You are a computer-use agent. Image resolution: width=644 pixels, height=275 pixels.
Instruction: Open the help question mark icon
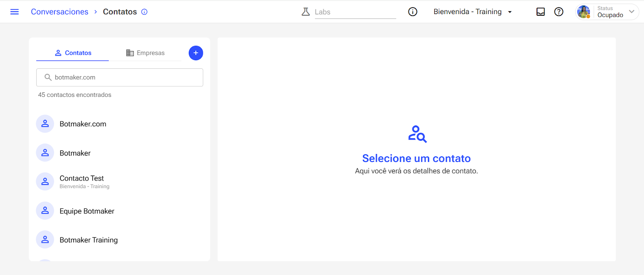point(559,12)
